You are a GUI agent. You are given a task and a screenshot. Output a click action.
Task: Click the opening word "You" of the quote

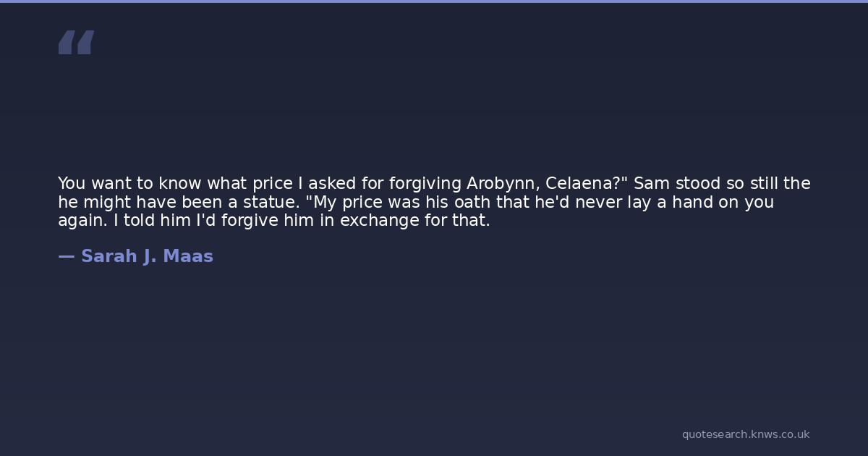pyautogui.click(x=72, y=184)
